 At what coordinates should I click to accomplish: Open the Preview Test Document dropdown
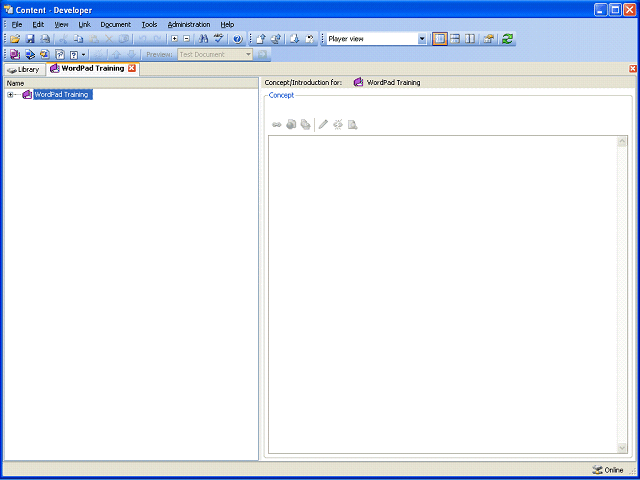[248, 54]
